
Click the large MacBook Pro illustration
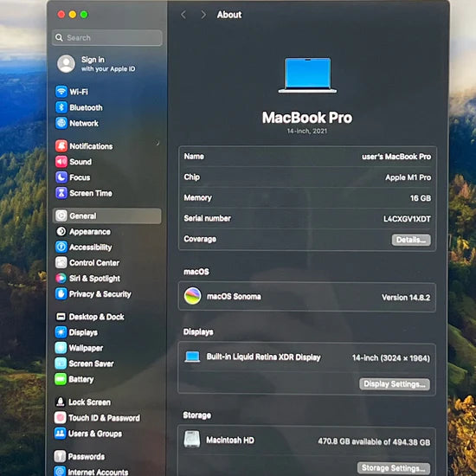pyautogui.click(x=307, y=75)
